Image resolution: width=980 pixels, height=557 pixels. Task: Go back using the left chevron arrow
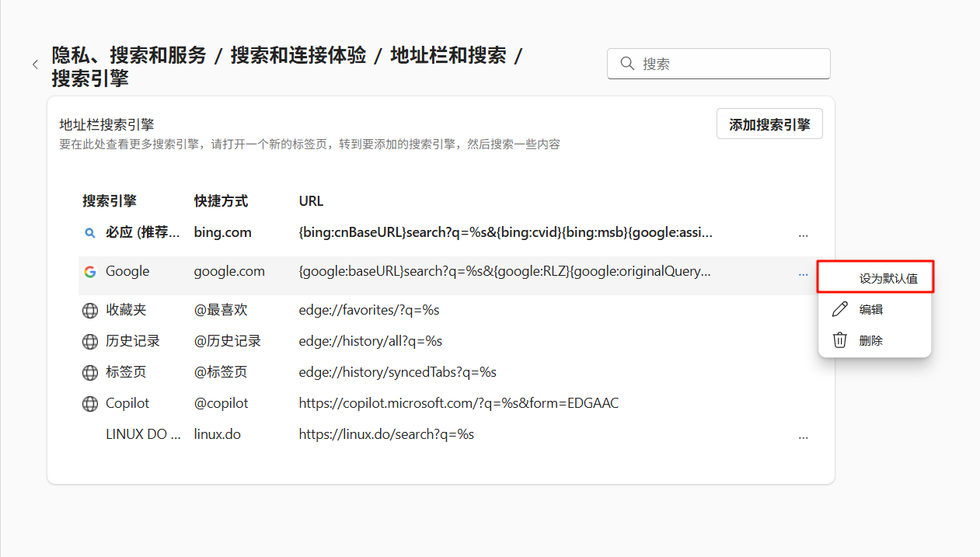35,64
